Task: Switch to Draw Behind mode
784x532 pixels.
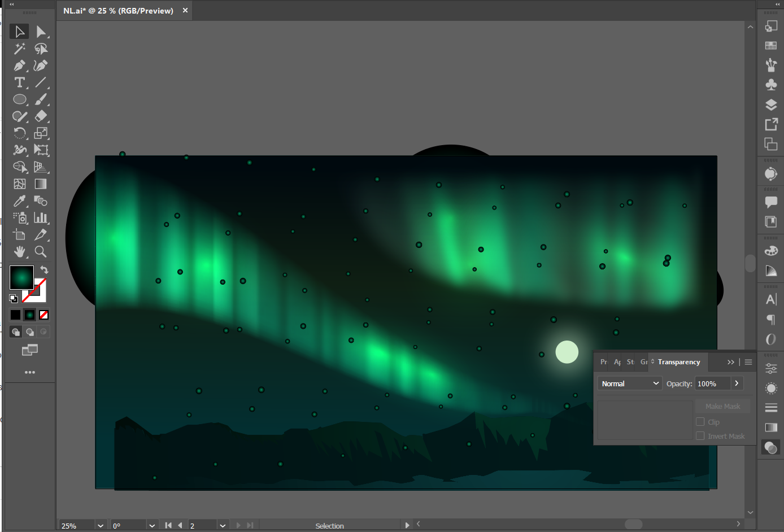Action: click(30, 332)
